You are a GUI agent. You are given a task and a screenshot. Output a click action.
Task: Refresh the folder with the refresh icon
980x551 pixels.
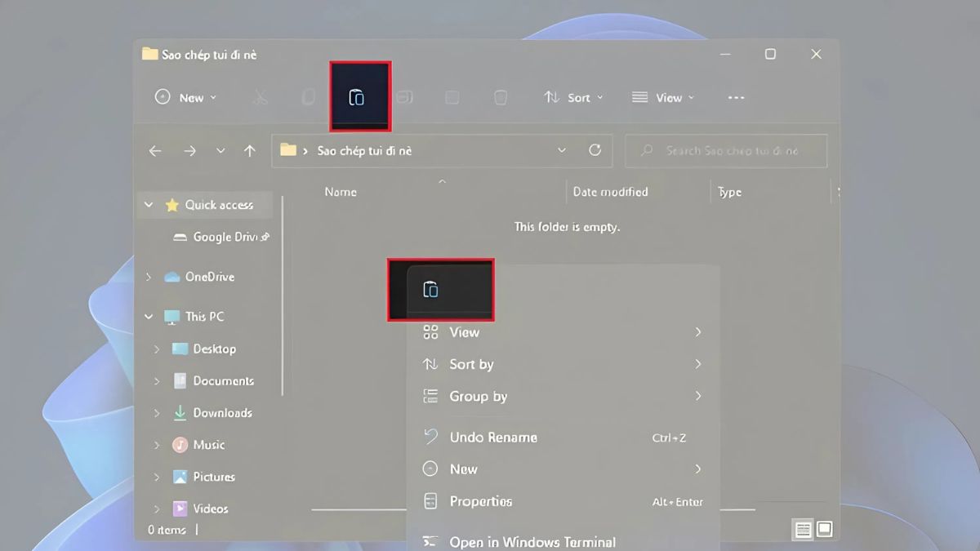[595, 150]
